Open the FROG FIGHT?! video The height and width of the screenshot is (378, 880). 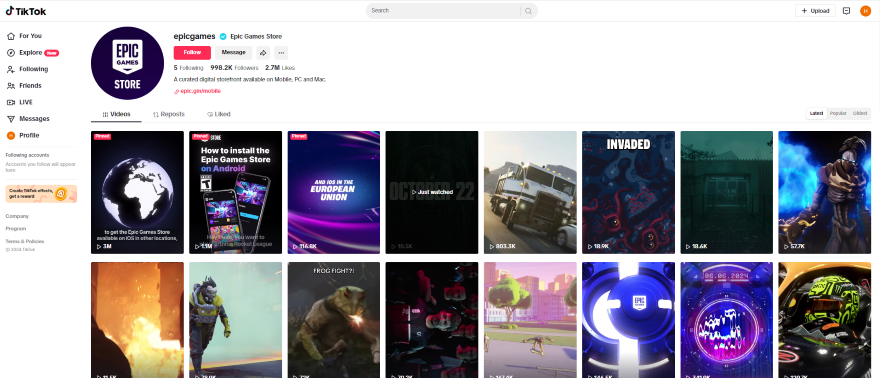tap(334, 320)
